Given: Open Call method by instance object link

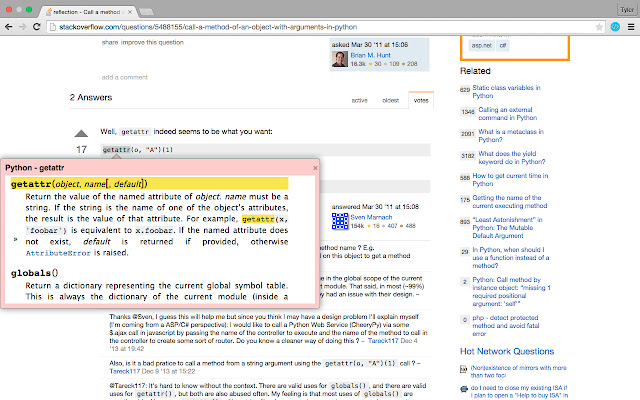Looking at the screenshot, I should (511, 291).
